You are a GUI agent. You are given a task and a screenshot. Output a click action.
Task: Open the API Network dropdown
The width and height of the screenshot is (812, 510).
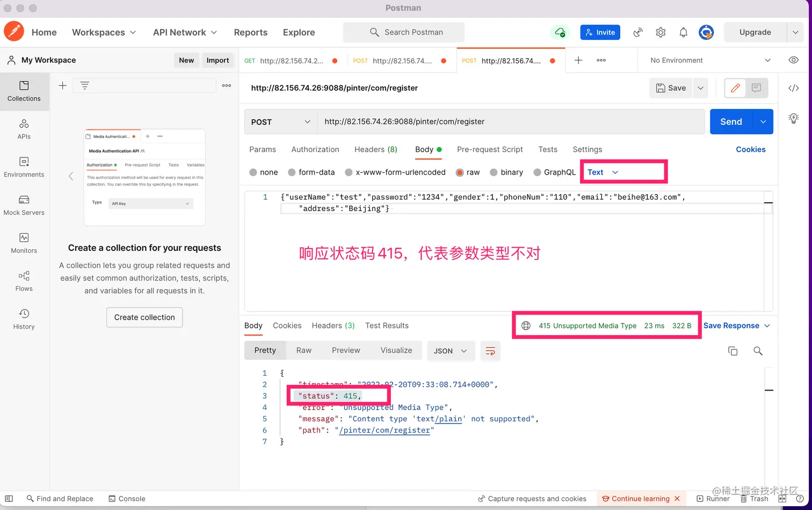pos(185,32)
